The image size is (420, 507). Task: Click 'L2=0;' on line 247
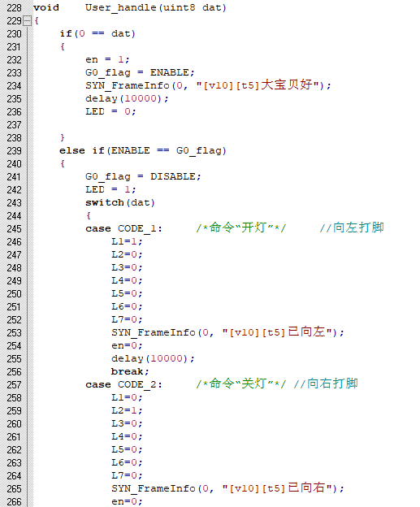[127, 254]
